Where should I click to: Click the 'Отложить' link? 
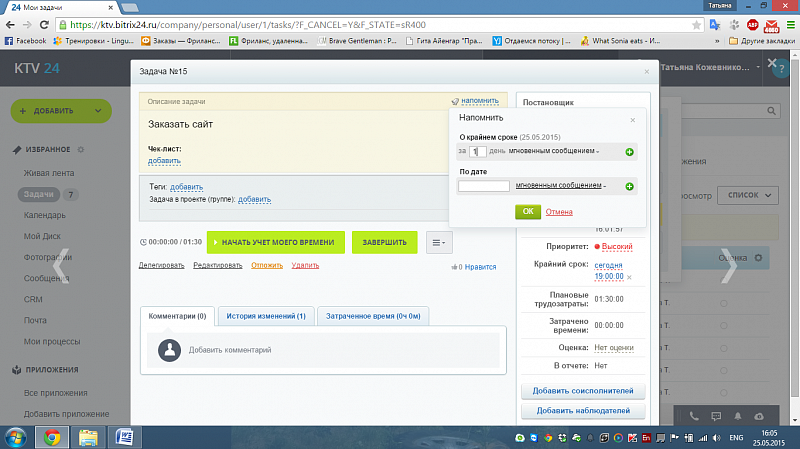click(267, 265)
